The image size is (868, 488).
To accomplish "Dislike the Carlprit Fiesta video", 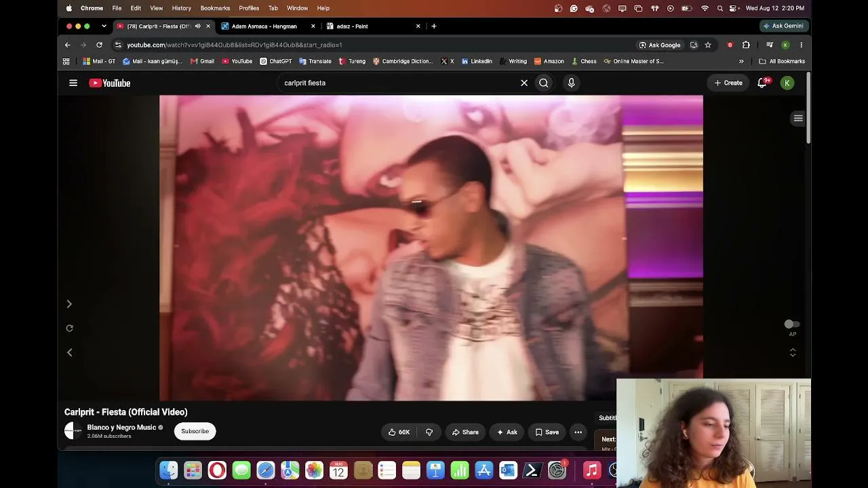I will (x=429, y=432).
